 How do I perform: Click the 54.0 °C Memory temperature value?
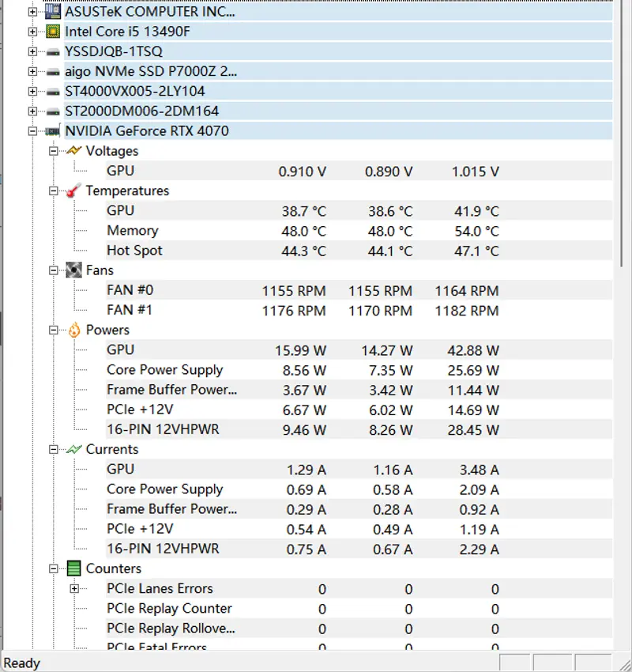pos(476,232)
